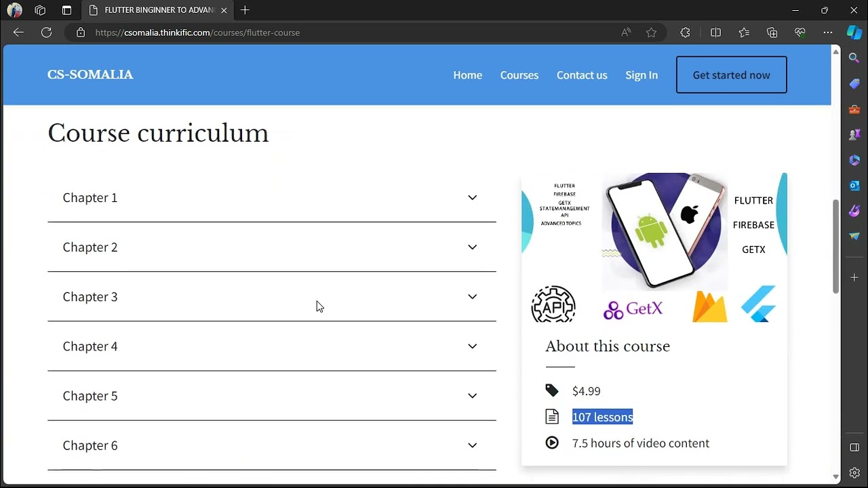The width and height of the screenshot is (868, 488).
Task: Expand Chapter 1 chevron
Action: click(473, 198)
